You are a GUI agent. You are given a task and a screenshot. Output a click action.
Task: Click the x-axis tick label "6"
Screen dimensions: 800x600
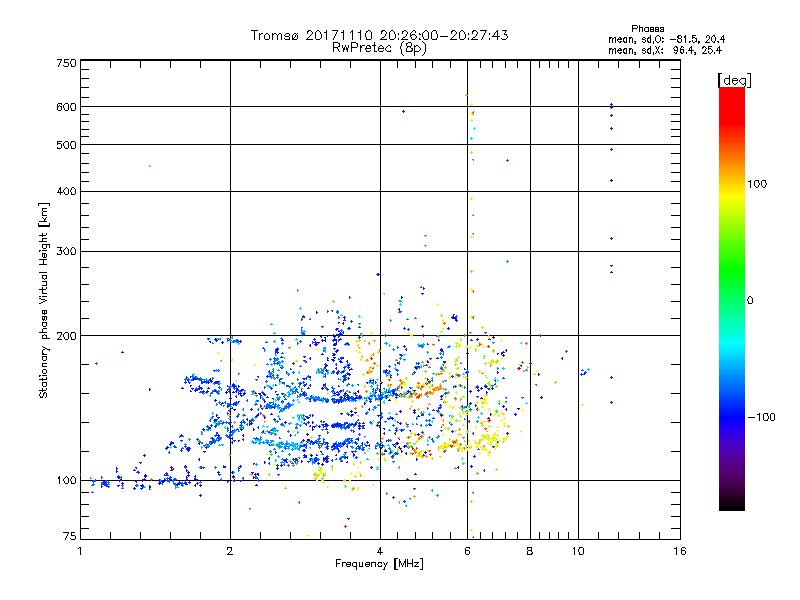(x=467, y=551)
